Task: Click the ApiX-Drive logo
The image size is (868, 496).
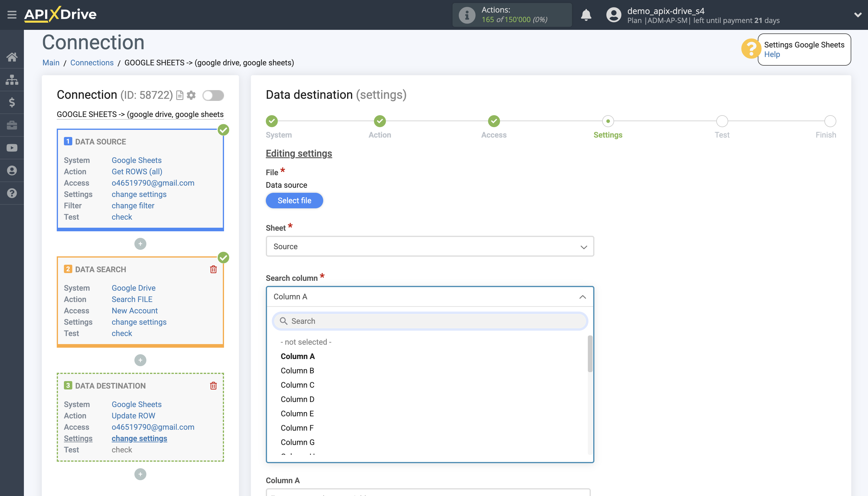Action: [x=60, y=14]
